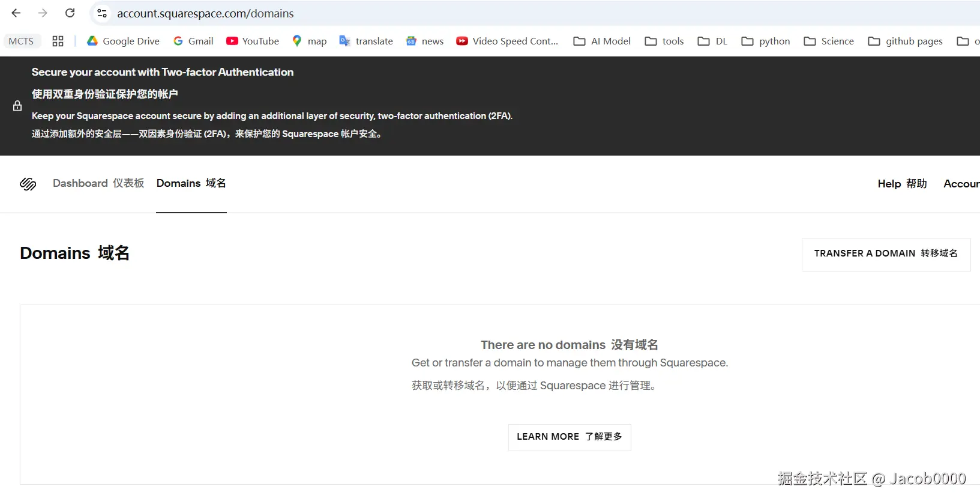Expand the DL bookmark folder
Viewport: 980px width, 501px height.
click(712, 41)
